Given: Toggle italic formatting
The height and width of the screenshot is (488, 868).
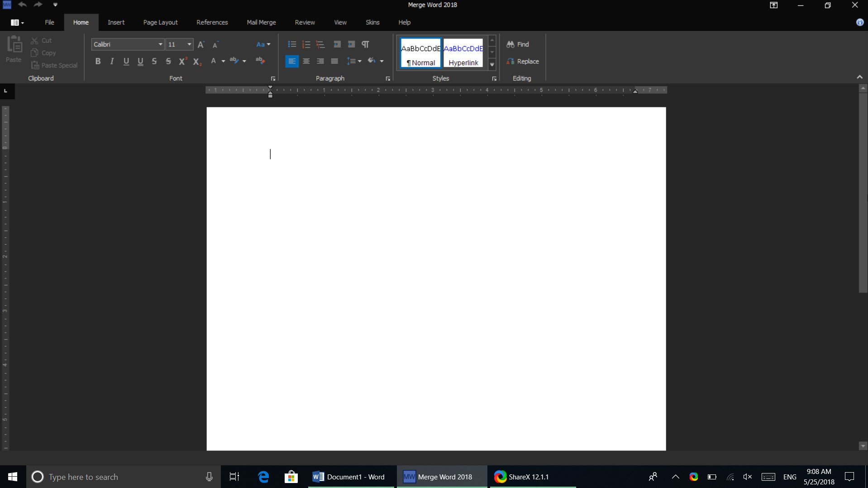Looking at the screenshot, I should (112, 62).
